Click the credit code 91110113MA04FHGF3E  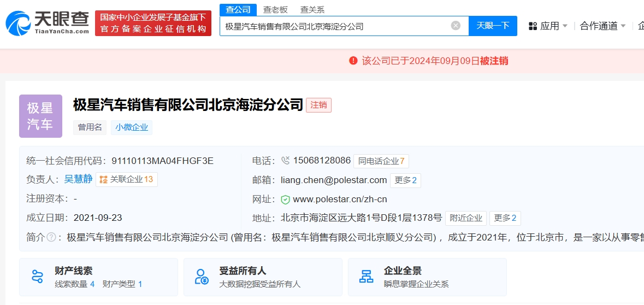[x=162, y=161]
